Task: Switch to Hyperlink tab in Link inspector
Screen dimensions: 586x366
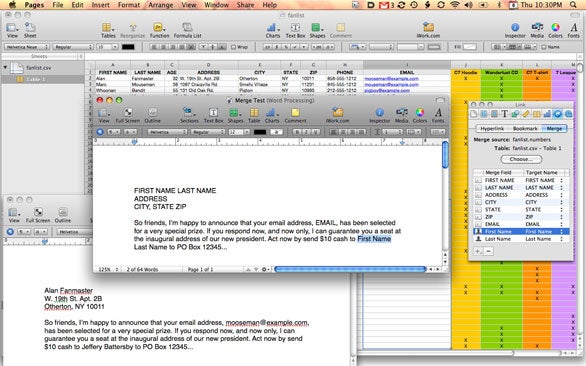Action: [492, 129]
